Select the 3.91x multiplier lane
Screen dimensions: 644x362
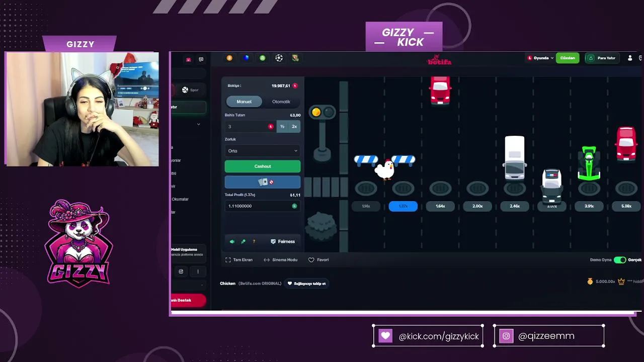(589, 206)
